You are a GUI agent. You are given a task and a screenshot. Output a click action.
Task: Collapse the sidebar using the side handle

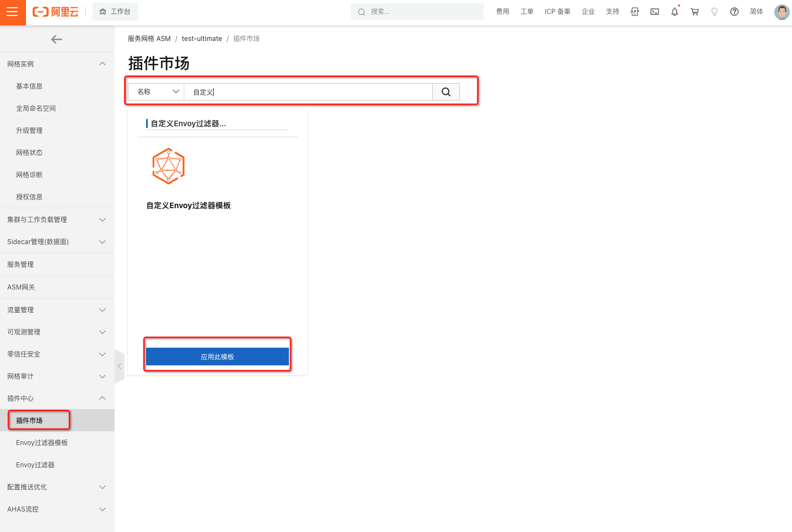119,366
